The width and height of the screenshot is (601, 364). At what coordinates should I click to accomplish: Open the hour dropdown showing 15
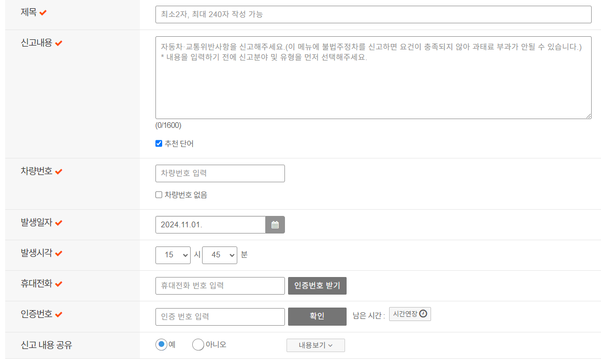173,255
